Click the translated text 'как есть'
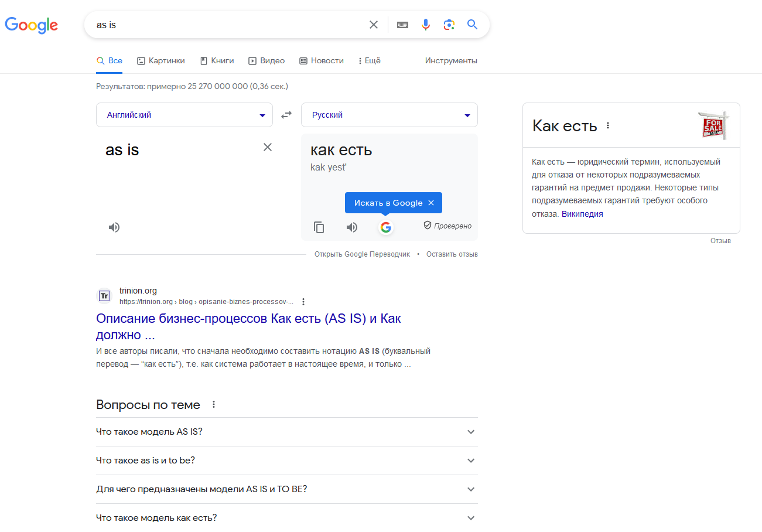Image resolution: width=762 pixels, height=532 pixels. click(341, 150)
